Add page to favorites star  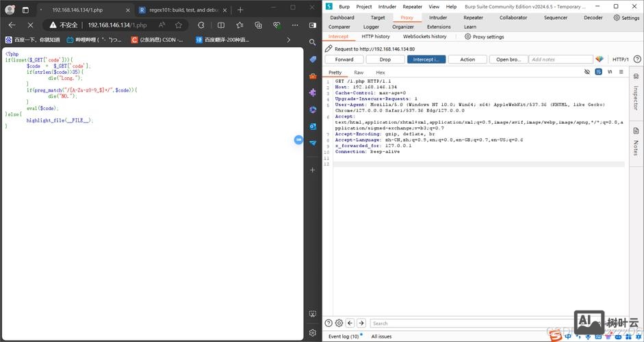tap(178, 25)
